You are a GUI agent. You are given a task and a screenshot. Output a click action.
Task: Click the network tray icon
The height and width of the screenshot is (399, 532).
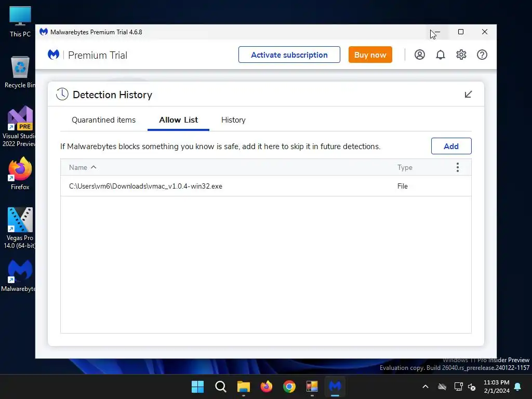pos(458,387)
